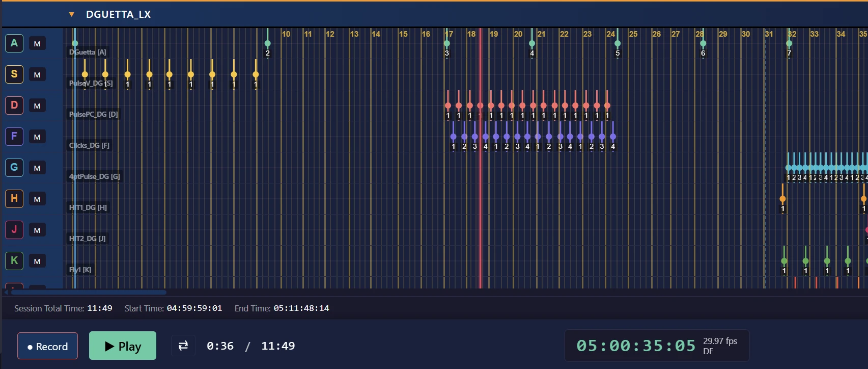Start recording with the Record button
The height and width of the screenshot is (369, 868).
click(48, 346)
